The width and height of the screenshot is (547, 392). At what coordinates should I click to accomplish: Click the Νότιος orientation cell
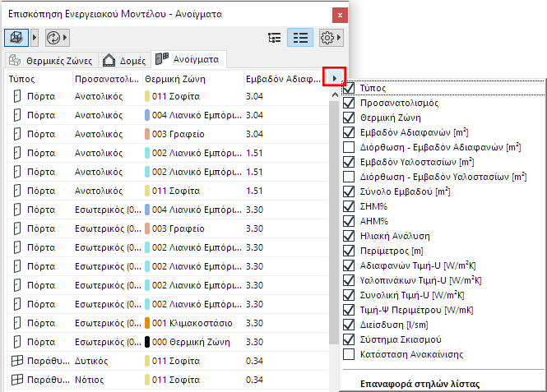[90, 380]
